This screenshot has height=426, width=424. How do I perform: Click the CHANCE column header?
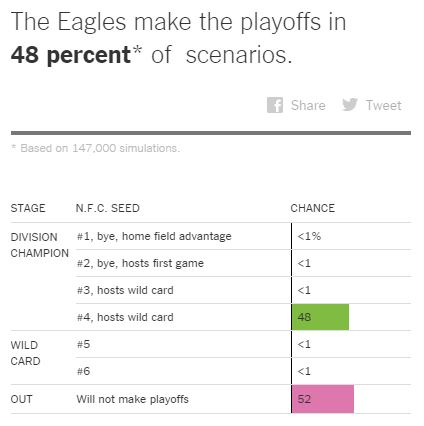coord(313,208)
